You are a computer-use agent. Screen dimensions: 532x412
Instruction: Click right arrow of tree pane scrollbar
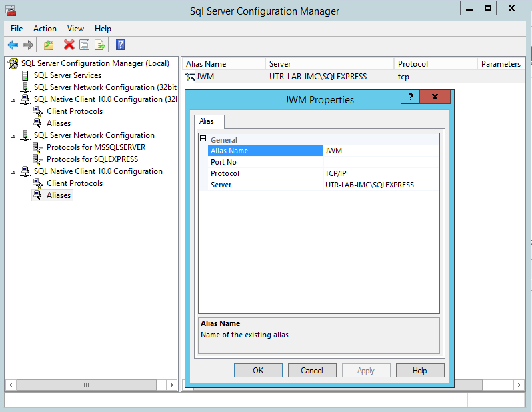click(x=171, y=385)
